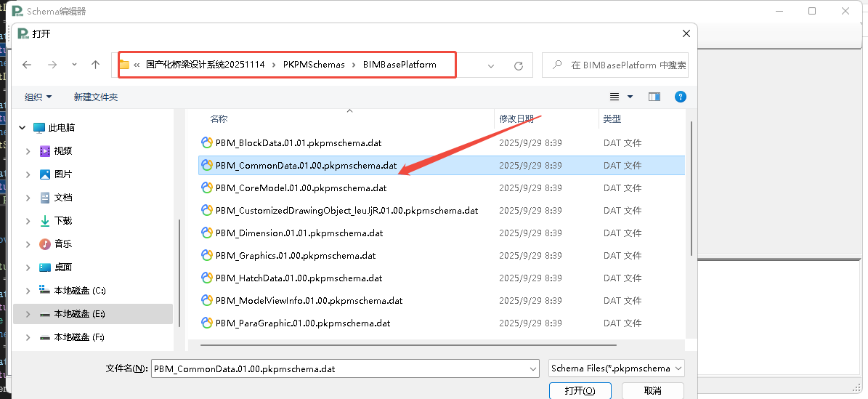Refresh the BIMBasePlatform folder
Screen dimensions: 868x399
click(519, 65)
